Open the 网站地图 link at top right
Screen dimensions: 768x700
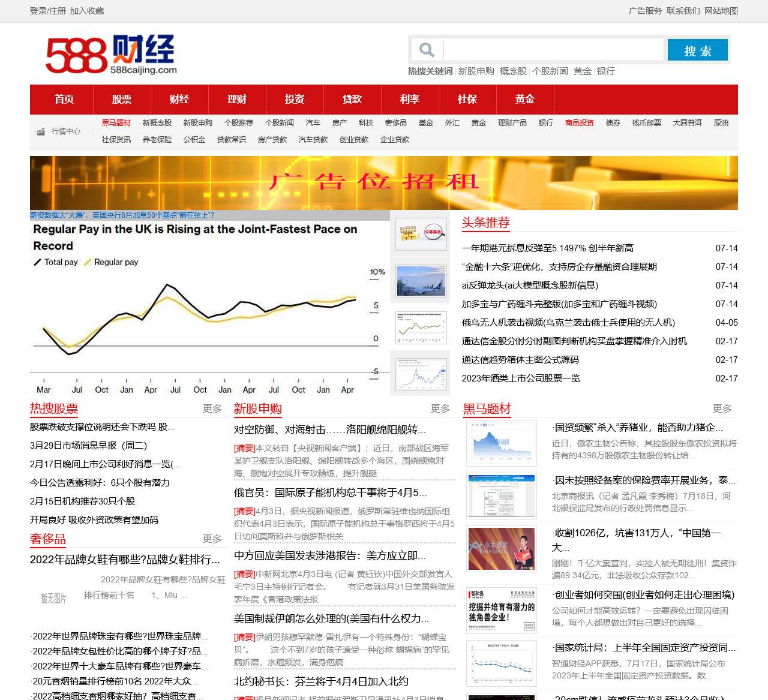click(723, 10)
